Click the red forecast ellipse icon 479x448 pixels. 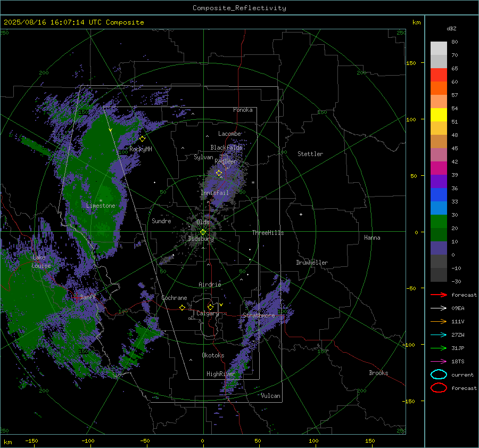coord(439,388)
